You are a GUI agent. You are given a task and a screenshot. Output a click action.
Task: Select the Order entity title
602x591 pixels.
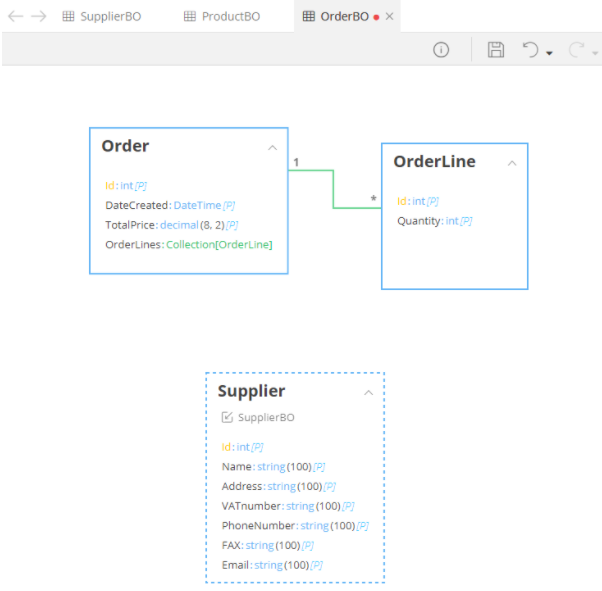(125, 146)
